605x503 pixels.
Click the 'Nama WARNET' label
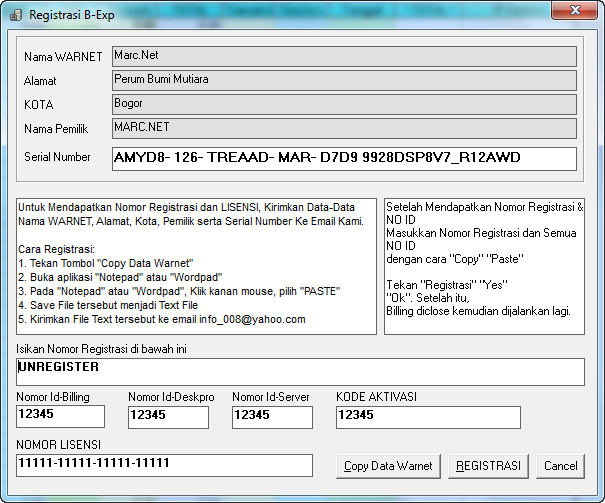[x=63, y=57]
